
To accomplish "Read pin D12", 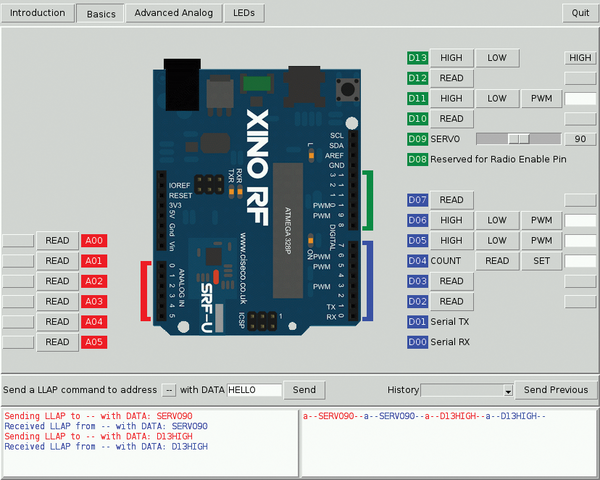I will 452,78.
